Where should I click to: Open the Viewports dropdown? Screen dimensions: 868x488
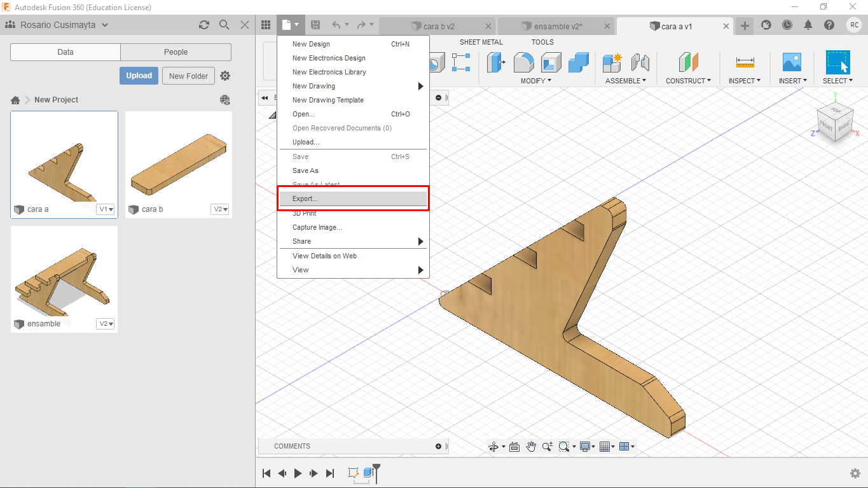pyautogui.click(x=626, y=447)
